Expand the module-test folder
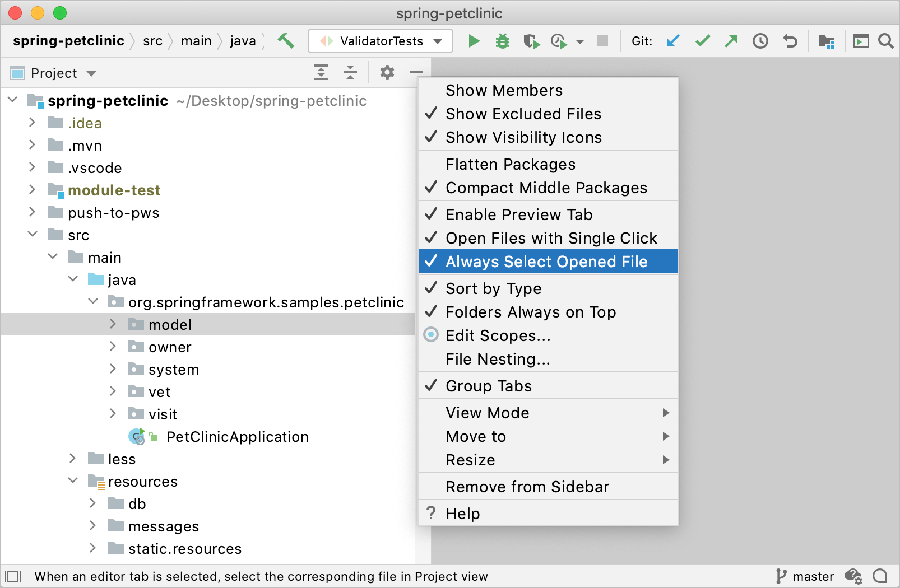Screen dimensions: 900x588 tap(32, 190)
